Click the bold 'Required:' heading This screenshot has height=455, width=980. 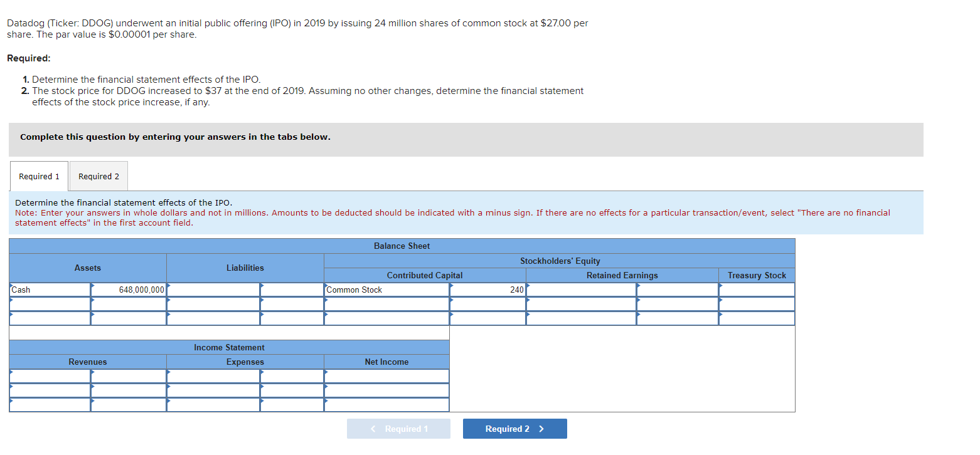29,58
